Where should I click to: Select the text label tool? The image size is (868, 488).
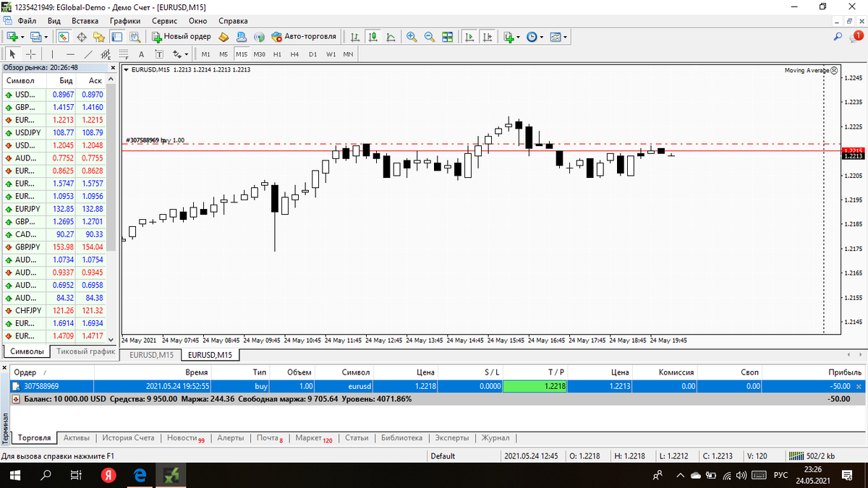[x=159, y=54]
